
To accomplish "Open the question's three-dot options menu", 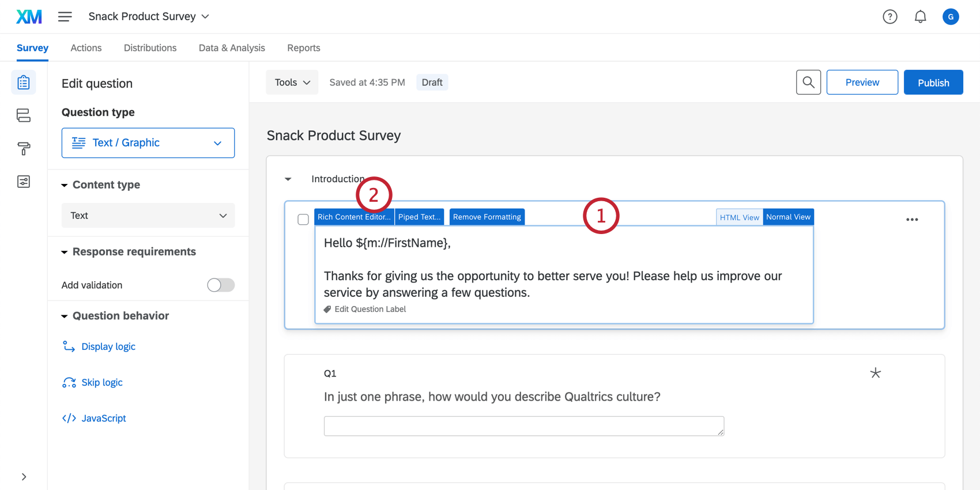I will tap(912, 220).
